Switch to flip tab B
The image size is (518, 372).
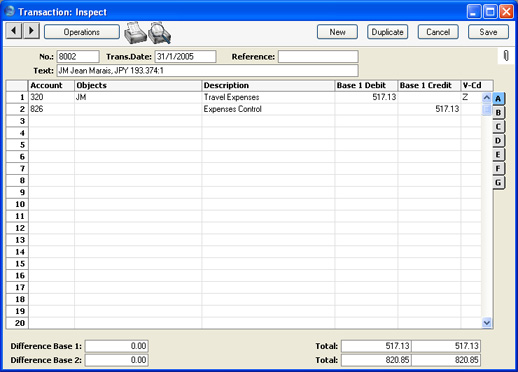[x=498, y=113]
